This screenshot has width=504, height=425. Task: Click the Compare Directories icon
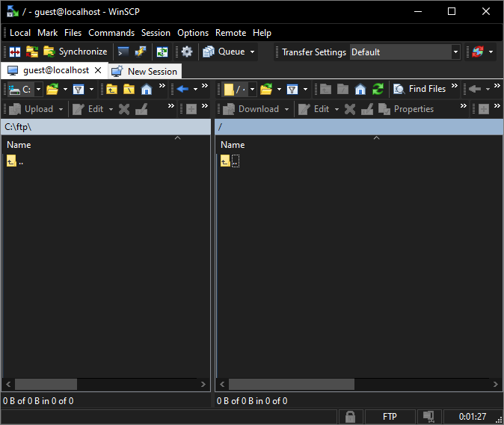click(14, 52)
